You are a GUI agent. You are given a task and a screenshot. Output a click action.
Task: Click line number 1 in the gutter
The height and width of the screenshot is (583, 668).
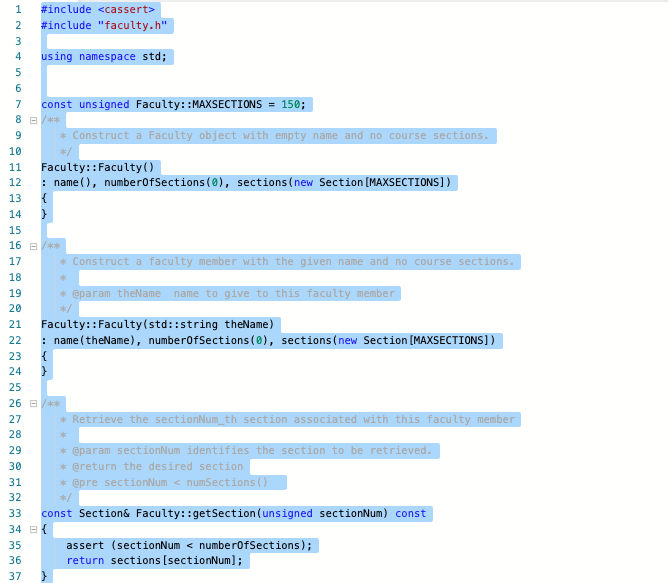[18, 9]
